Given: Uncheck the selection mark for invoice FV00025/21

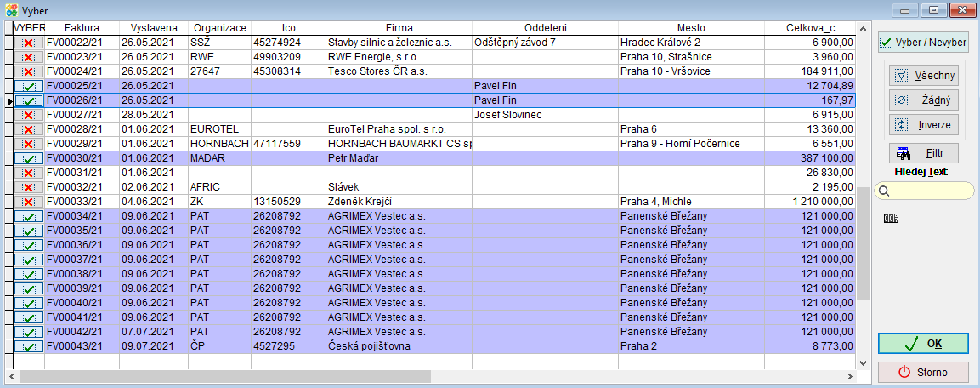Looking at the screenshot, I should [28, 86].
